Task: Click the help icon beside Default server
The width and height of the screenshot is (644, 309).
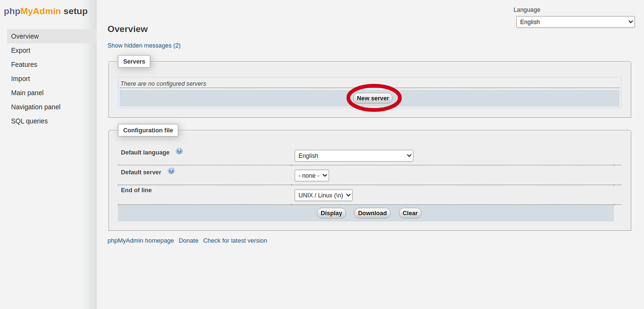Action: tap(171, 170)
